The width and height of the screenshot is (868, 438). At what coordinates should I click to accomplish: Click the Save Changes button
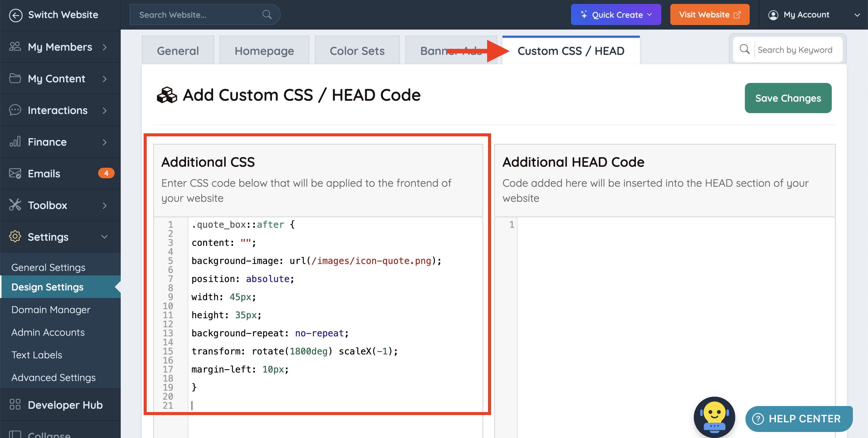tap(787, 98)
